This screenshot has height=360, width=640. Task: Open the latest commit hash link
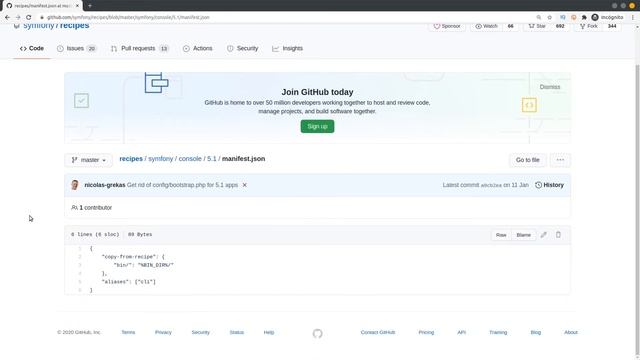click(x=491, y=185)
